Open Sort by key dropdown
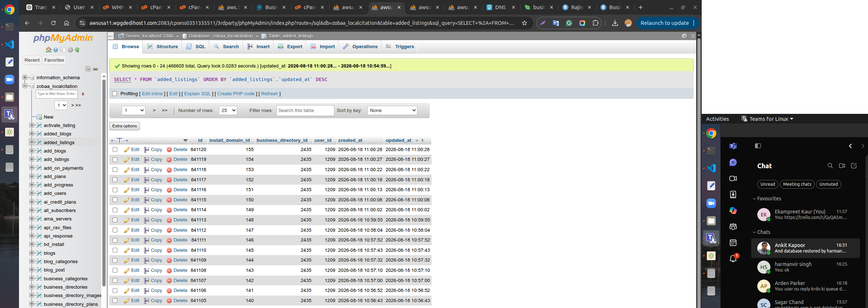The width and height of the screenshot is (868, 308). pos(392,111)
